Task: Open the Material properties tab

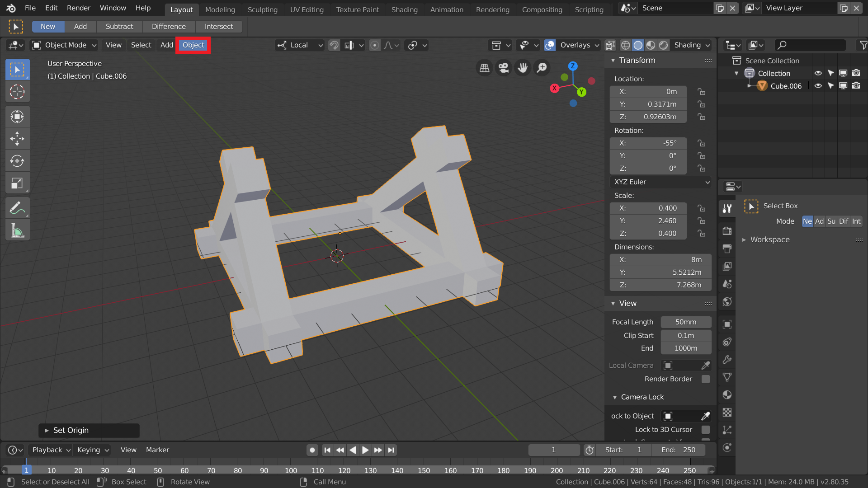Action: [x=727, y=395]
